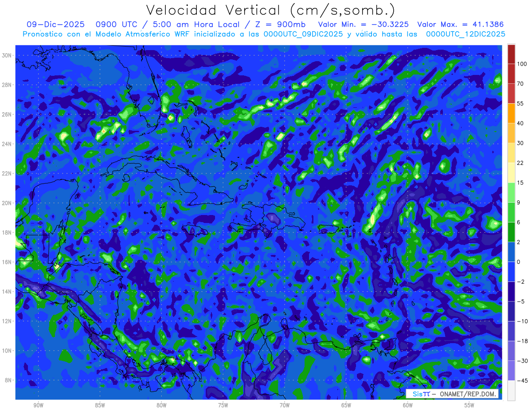
Task: Click the "10N" latitude label
Action: click(7, 351)
